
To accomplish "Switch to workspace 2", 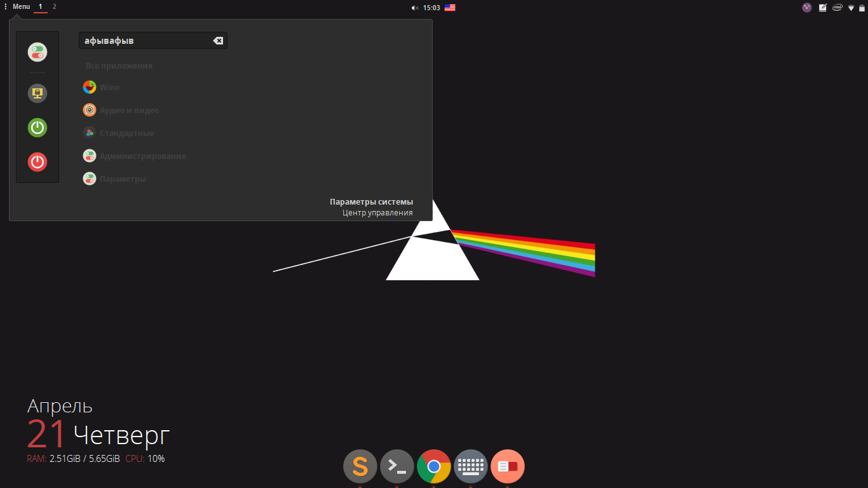I will click(x=55, y=6).
